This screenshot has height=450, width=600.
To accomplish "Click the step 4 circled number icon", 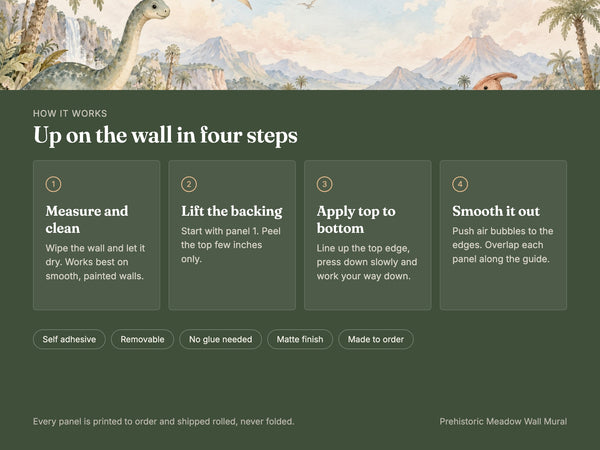I will coord(460,184).
